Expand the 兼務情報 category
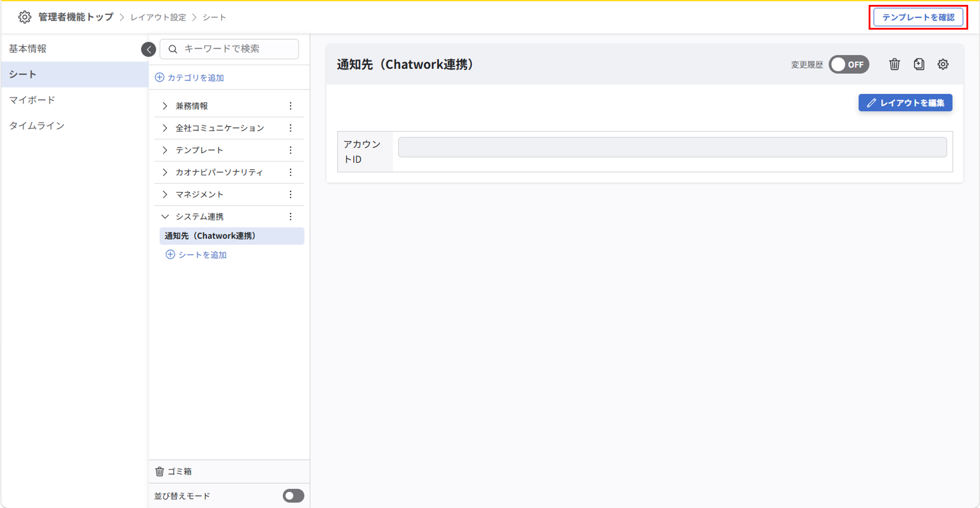The width and height of the screenshot is (980, 508). 165,106
